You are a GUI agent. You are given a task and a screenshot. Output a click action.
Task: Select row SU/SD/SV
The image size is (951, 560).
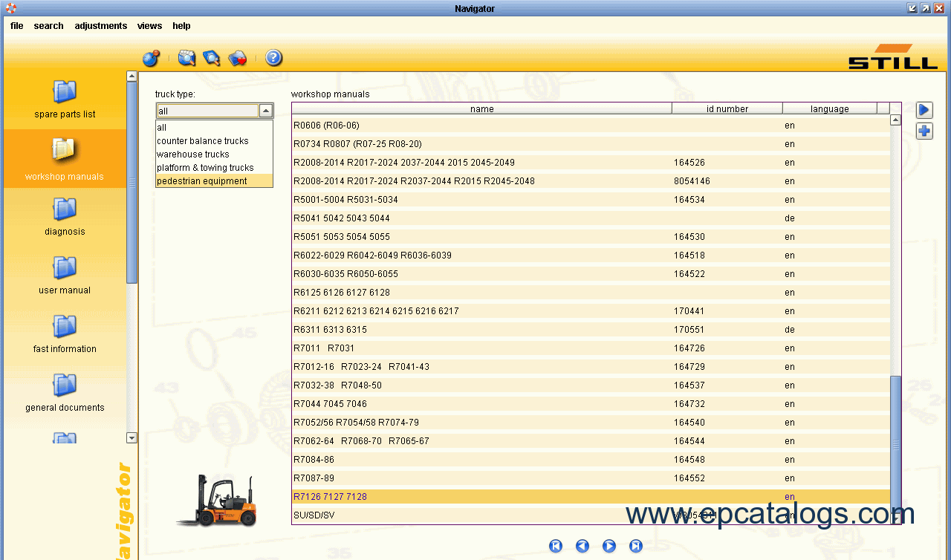[591, 515]
